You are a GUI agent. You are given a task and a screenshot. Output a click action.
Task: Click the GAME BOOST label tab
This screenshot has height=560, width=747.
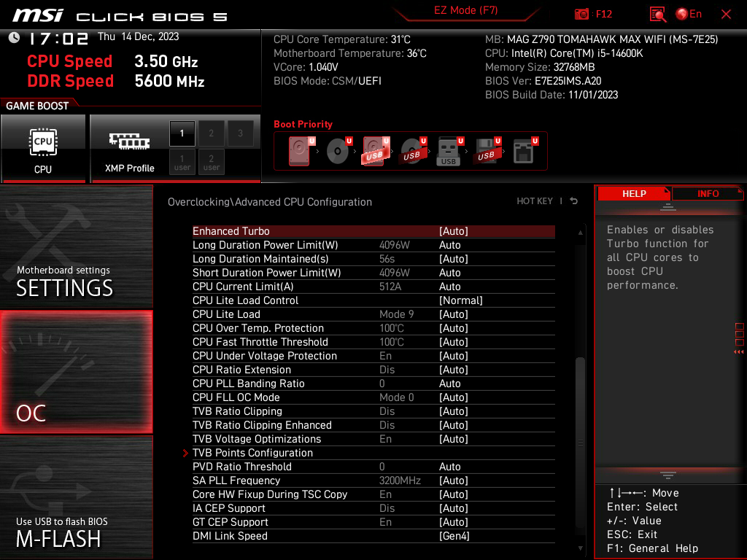[37, 106]
